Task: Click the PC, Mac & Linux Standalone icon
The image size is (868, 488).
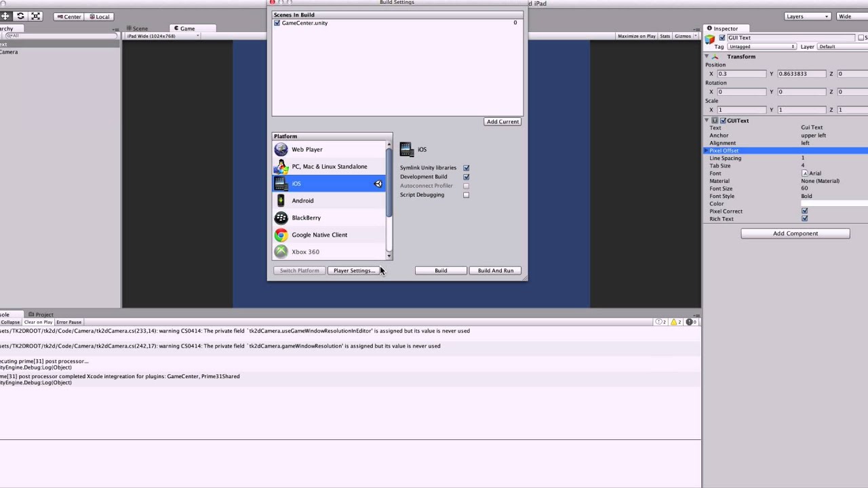Action: (x=281, y=167)
